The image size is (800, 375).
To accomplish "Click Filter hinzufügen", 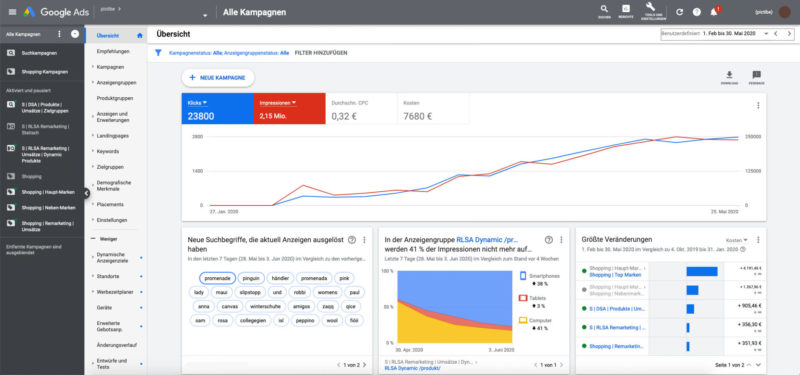I will coord(321,53).
